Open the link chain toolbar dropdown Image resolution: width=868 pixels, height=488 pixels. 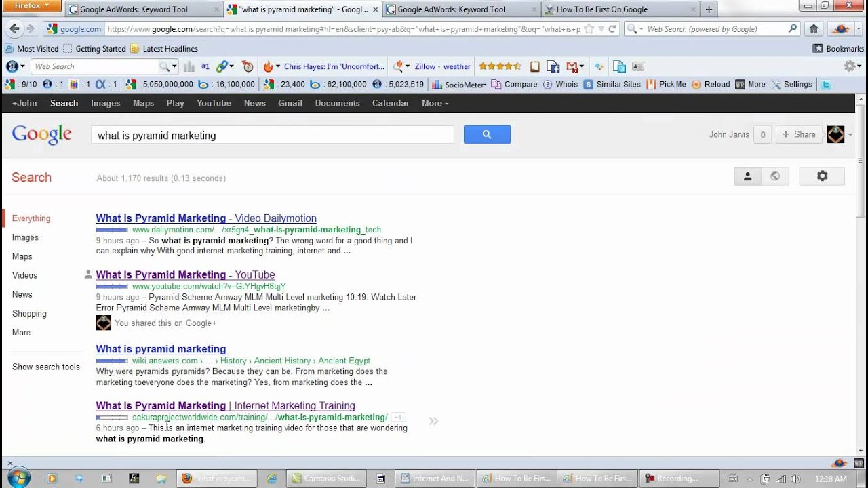(x=224, y=66)
